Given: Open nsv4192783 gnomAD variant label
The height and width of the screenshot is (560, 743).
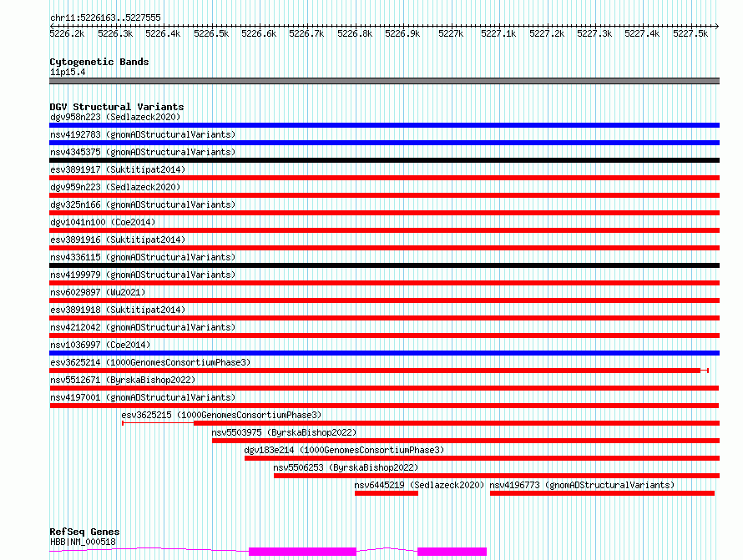Looking at the screenshot, I should tap(143, 134).
